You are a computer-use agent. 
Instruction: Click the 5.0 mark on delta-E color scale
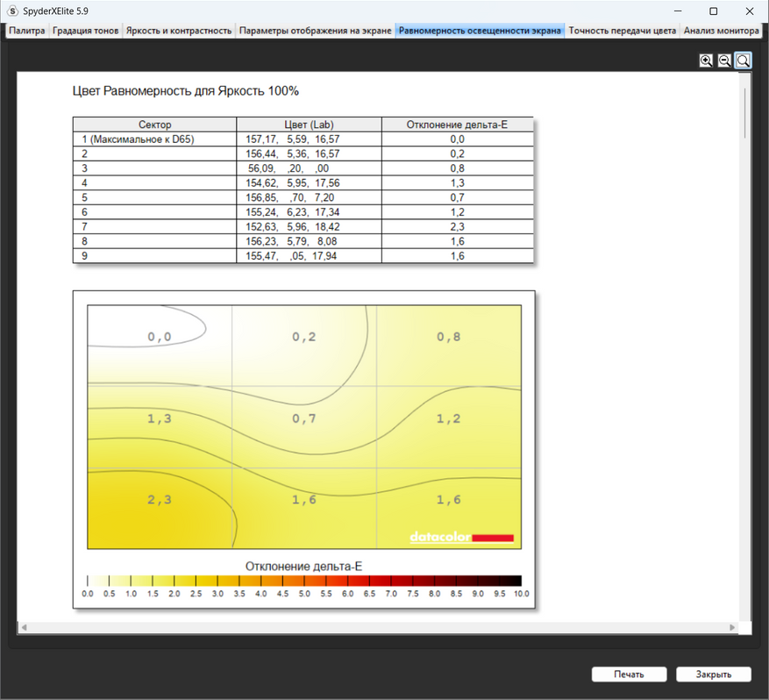(x=304, y=594)
